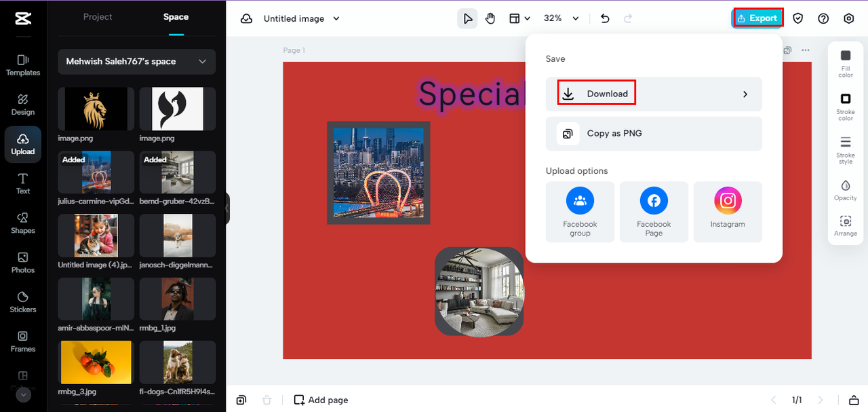Open the settings hexagon icon
868x412 pixels.
point(849,18)
